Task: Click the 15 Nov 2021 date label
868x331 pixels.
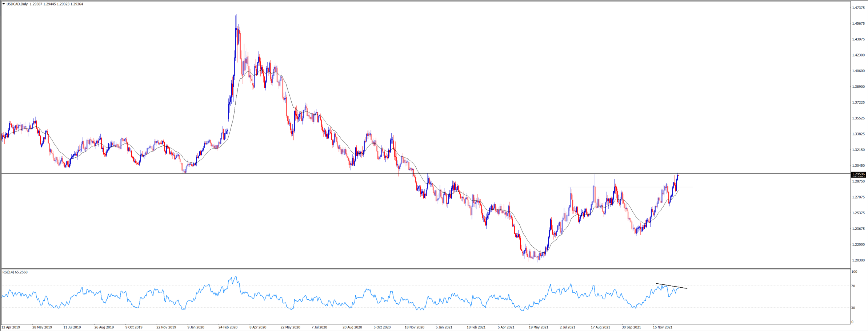Action: (x=663, y=327)
